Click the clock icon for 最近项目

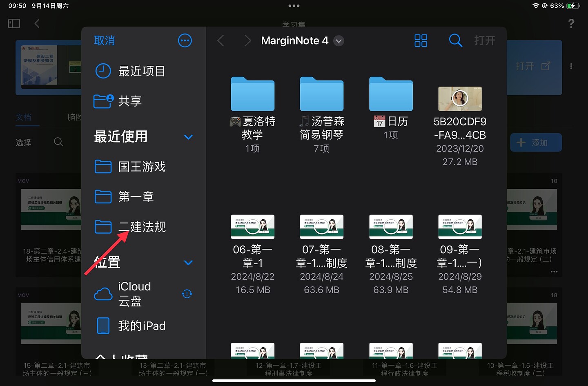[103, 71]
